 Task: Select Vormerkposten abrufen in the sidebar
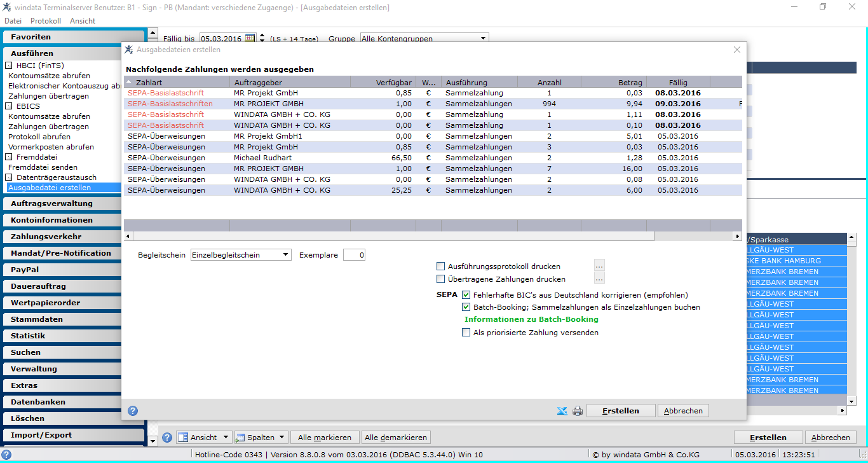click(x=51, y=147)
